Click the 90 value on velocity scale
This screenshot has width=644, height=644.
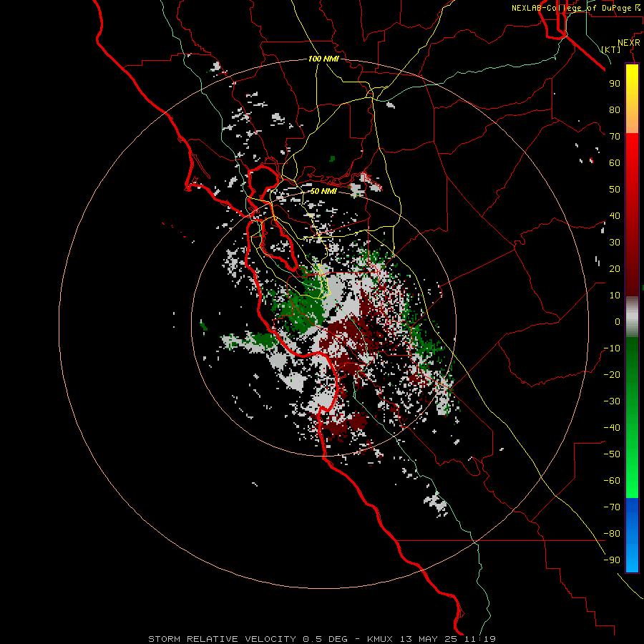point(615,84)
